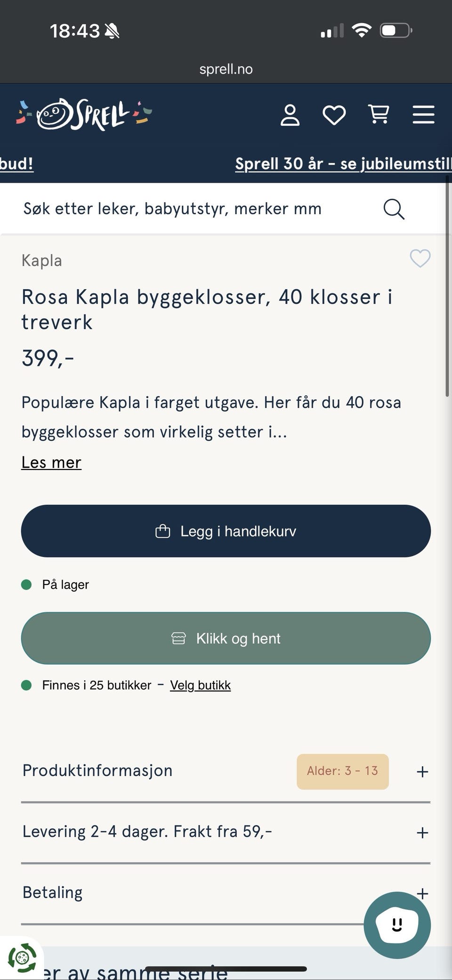The image size is (452, 980).
Task: Toggle favorite heart for Kapla product
Action: [x=420, y=259]
